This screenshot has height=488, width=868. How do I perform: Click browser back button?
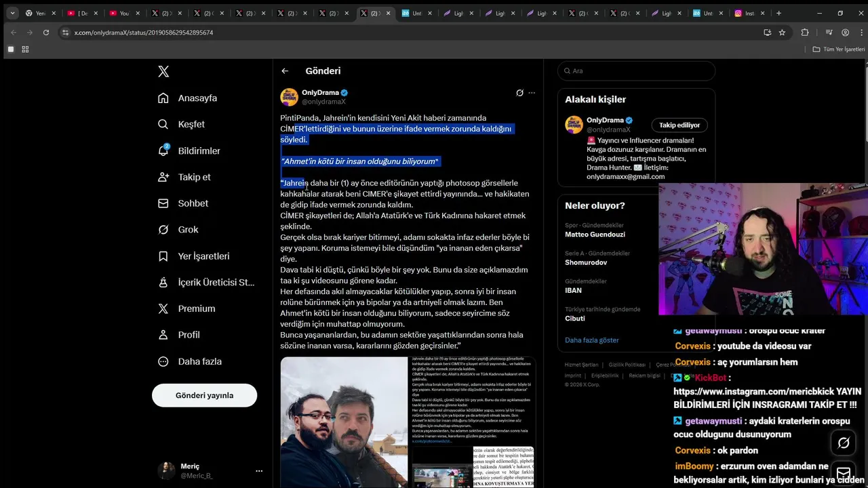pos(13,33)
